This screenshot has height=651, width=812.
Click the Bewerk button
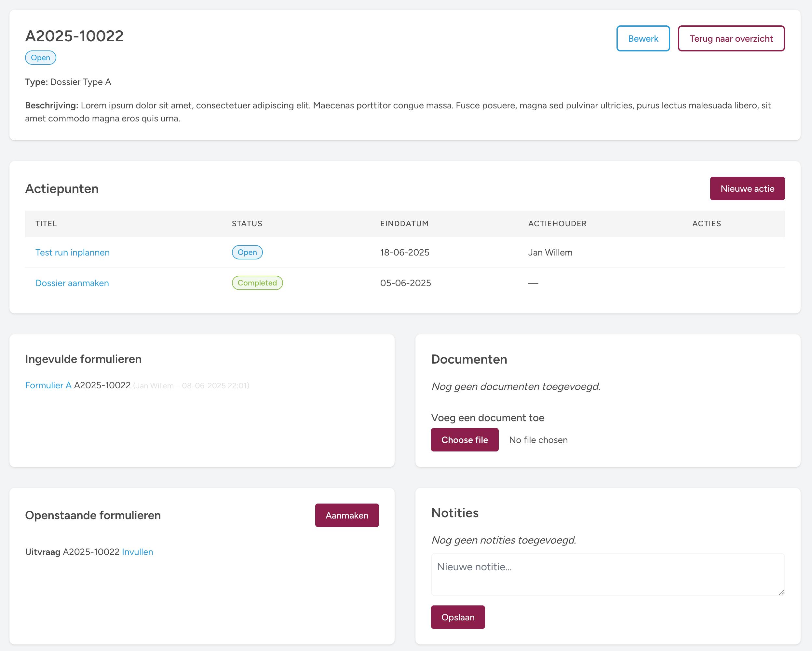click(643, 38)
